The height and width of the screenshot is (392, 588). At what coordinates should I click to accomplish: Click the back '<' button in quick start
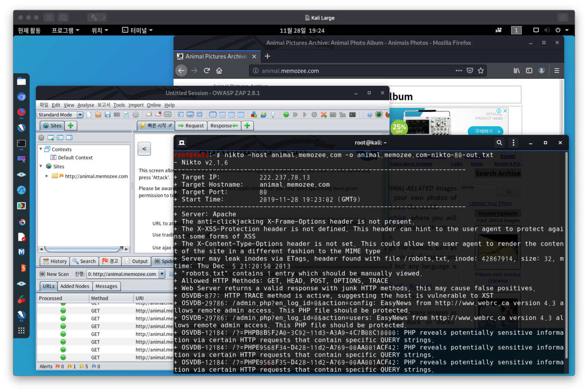point(144,148)
